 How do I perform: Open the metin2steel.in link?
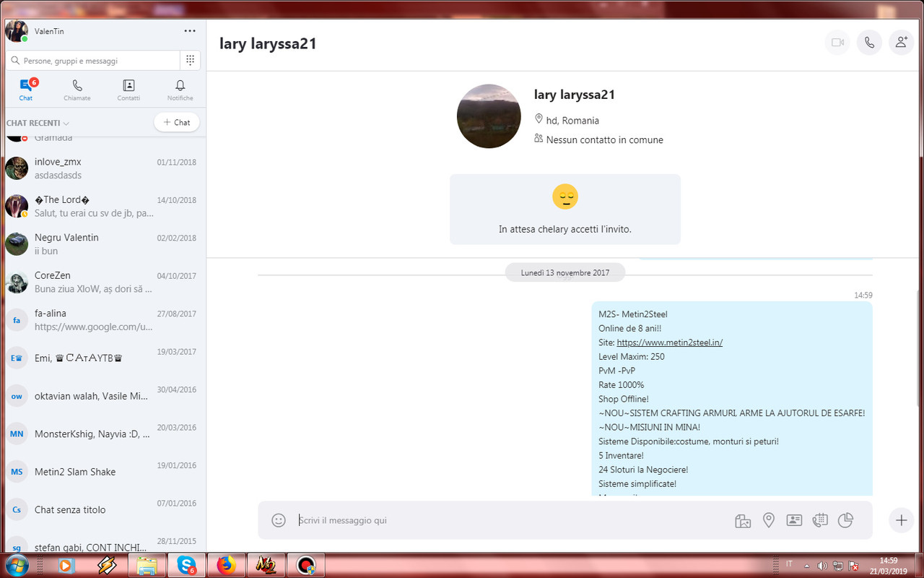[x=669, y=342]
